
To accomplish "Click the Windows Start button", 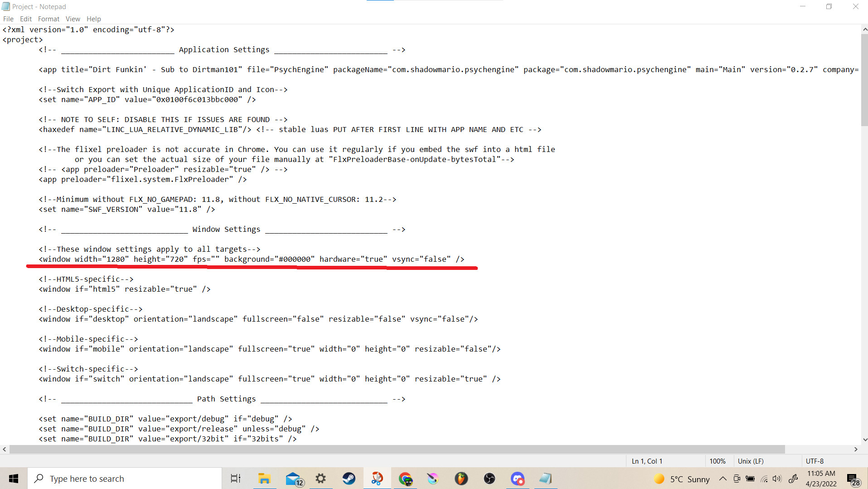I will click(x=13, y=479).
